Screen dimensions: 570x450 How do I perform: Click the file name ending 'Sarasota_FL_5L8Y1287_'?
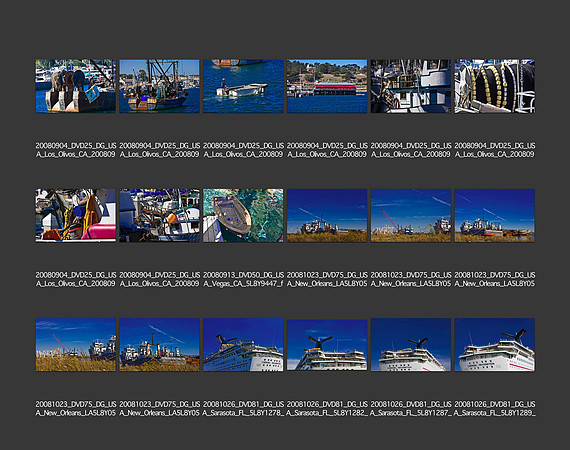point(411,409)
